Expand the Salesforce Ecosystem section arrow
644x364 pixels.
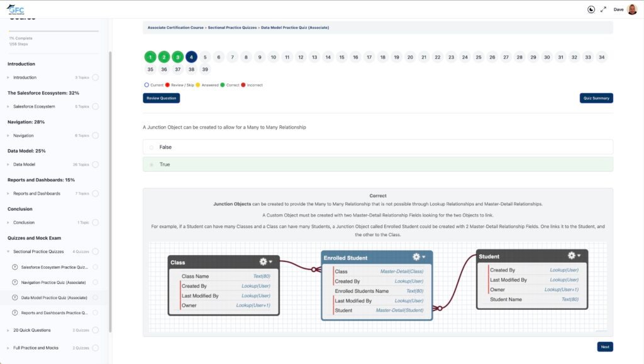pos(8,106)
